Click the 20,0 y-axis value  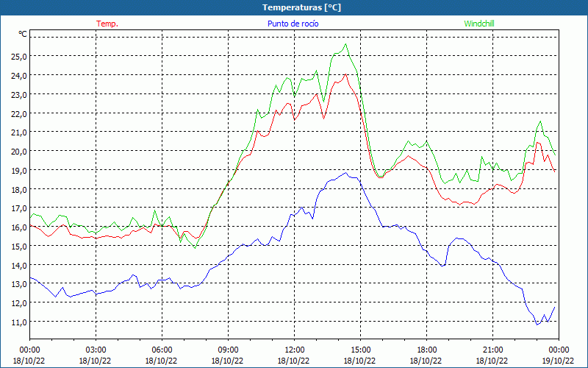[19, 152]
